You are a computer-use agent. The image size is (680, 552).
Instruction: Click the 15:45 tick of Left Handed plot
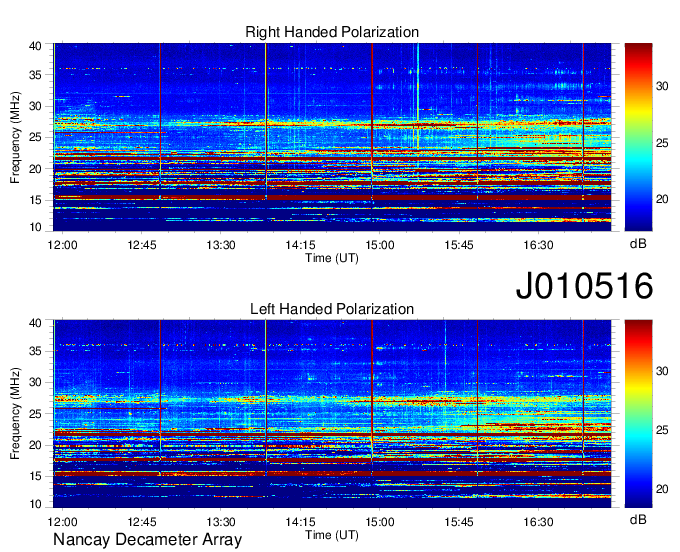pyautogui.click(x=459, y=522)
